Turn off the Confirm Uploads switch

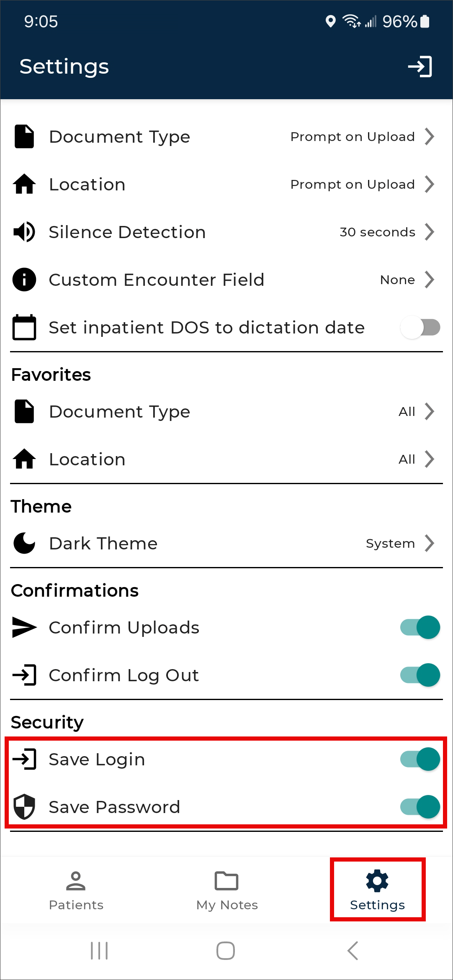coord(420,627)
